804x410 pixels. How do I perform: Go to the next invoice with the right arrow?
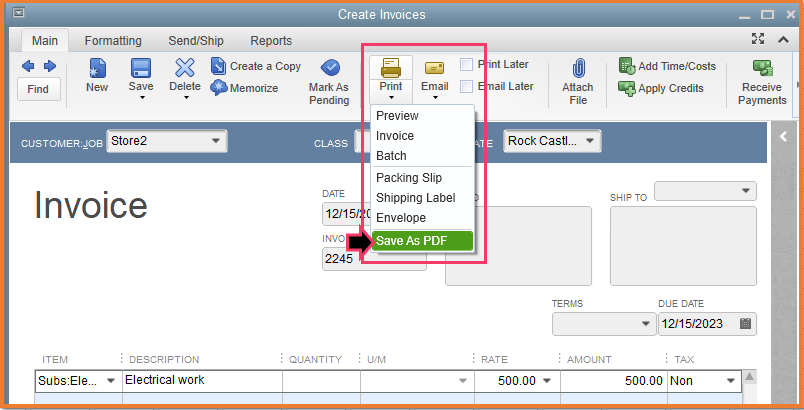tap(50, 66)
